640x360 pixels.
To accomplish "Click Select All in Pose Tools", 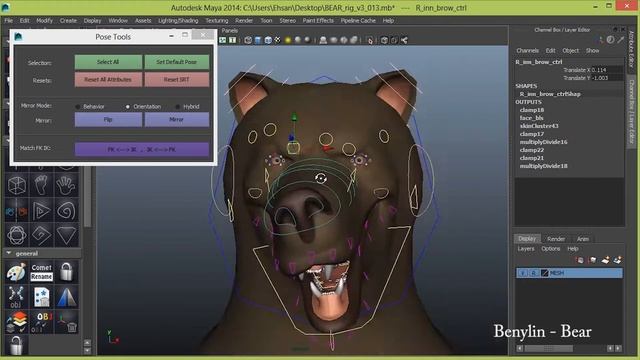I will point(108,62).
